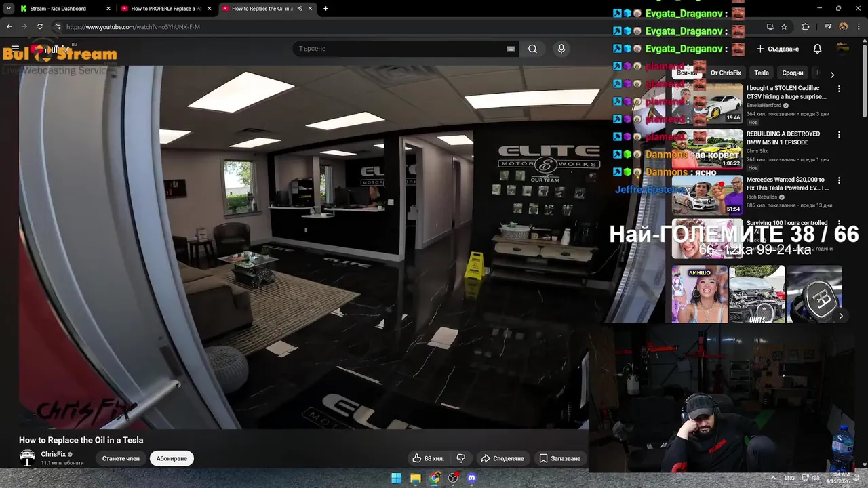Open the EmeliaHartford channel link
Viewport: 868px width, 488px height.
764,106
